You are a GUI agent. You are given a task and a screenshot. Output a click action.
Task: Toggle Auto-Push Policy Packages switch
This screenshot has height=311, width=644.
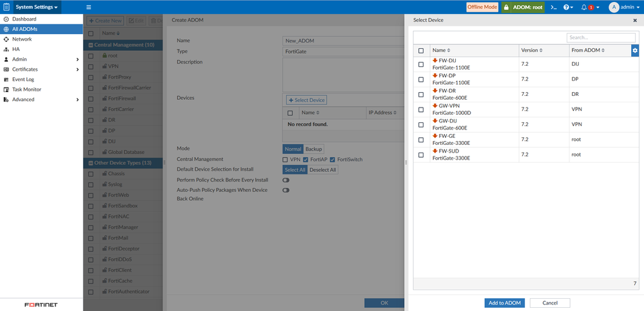[x=286, y=190]
